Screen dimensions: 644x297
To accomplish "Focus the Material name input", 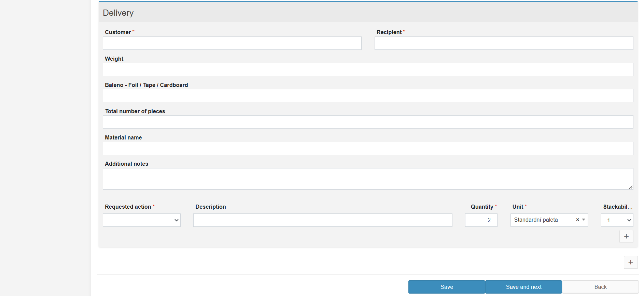I will pos(368,149).
